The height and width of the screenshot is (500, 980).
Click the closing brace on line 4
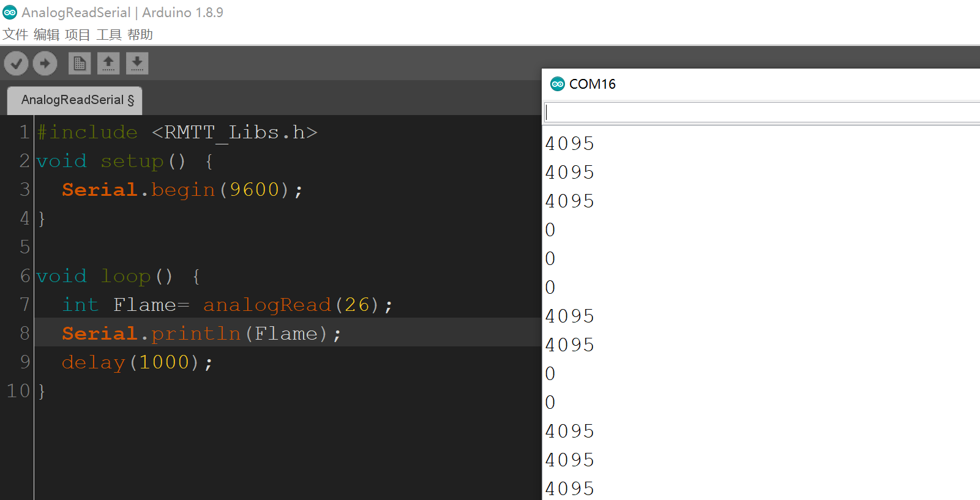click(x=42, y=218)
